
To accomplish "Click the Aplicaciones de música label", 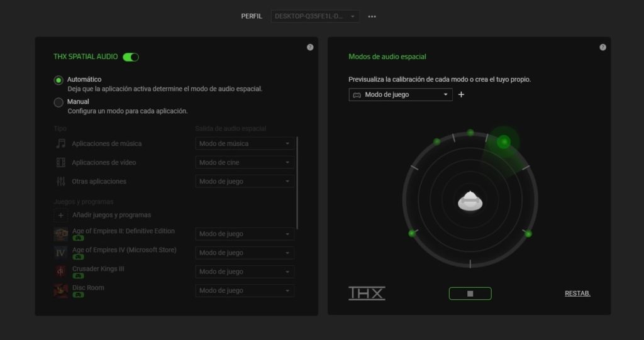I will (107, 144).
